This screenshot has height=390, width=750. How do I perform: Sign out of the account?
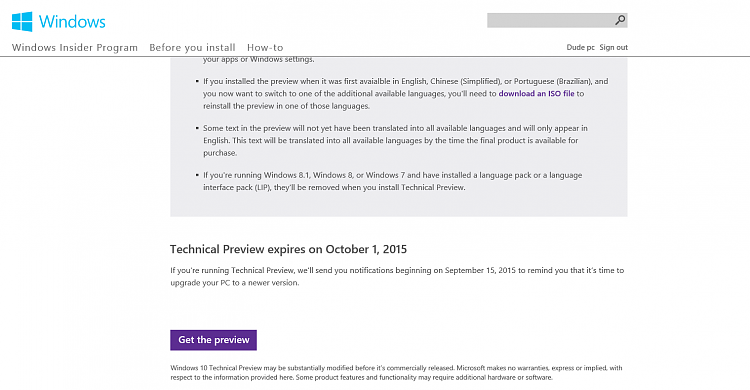pyautogui.click(x=613, y=47)
